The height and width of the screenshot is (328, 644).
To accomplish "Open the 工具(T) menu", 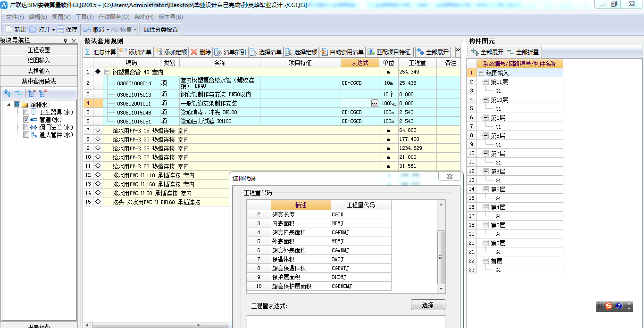I will tap(84, 17).
